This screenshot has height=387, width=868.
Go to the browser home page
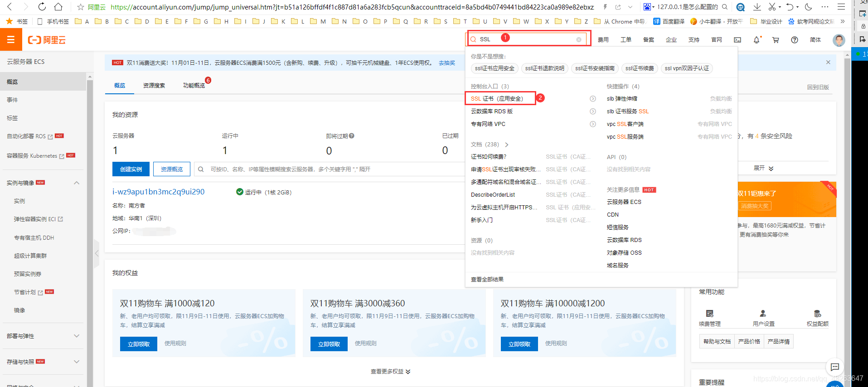[58, 7]
